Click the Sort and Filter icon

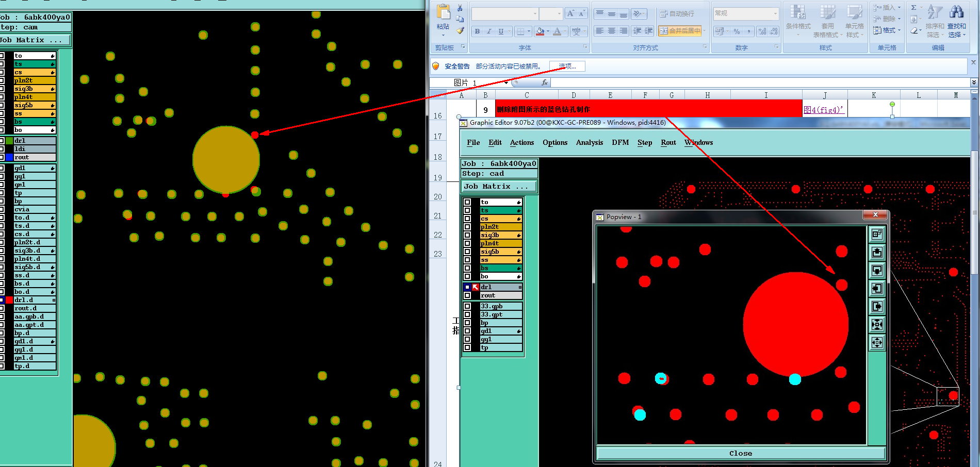[935, 12]
